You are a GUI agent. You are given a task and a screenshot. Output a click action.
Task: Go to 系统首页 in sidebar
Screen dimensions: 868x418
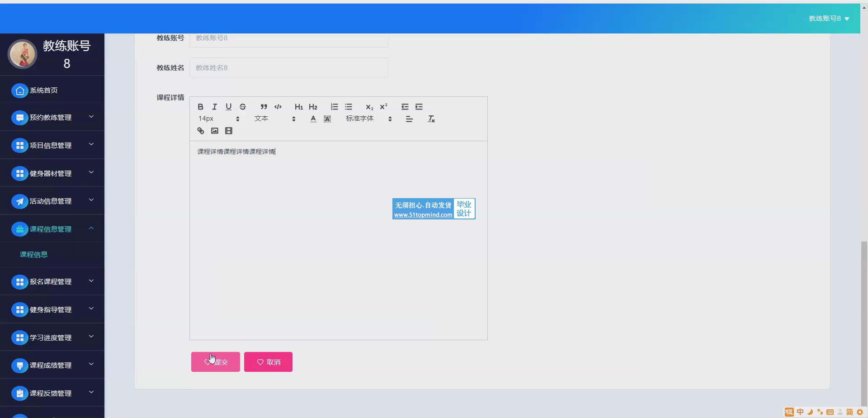pyautogui.click(x=52, y=90)
